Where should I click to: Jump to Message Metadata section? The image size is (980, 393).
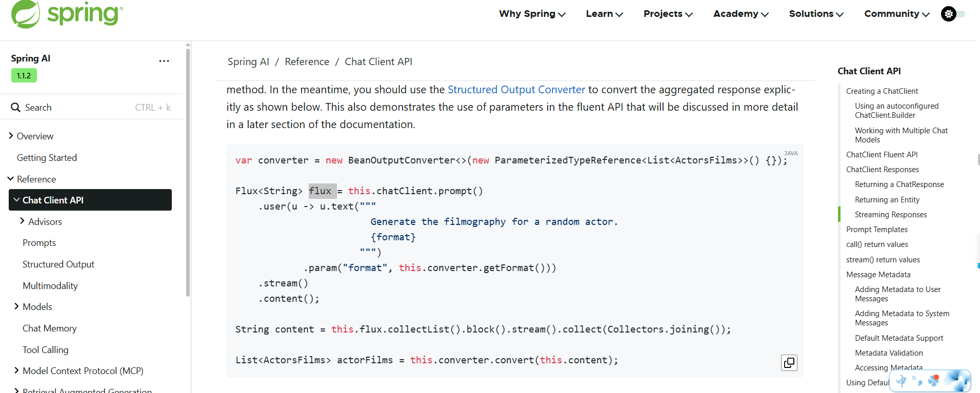coord(878,275)
